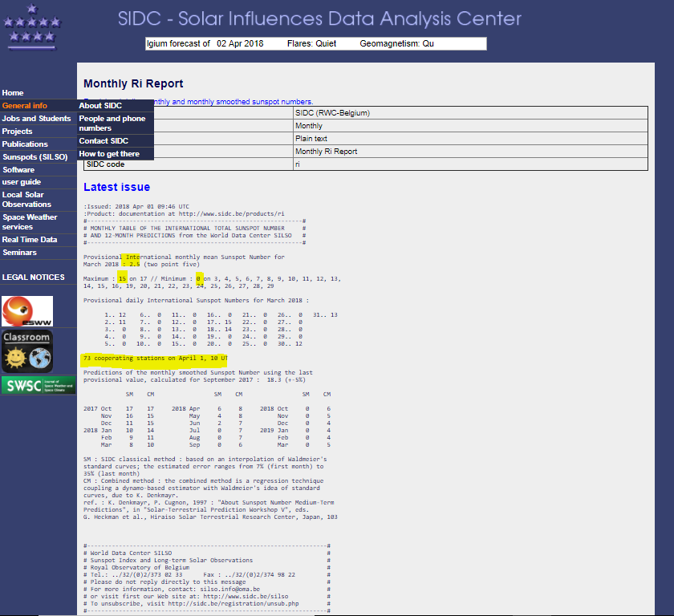
Task: Open the Publications section
Action: pyautogui.click(x=25, y=144)
